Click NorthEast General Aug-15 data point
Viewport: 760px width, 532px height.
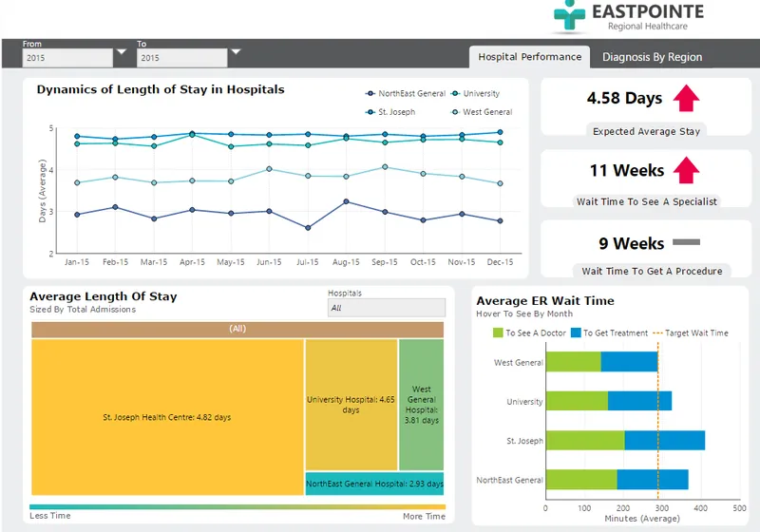point(346,201)
